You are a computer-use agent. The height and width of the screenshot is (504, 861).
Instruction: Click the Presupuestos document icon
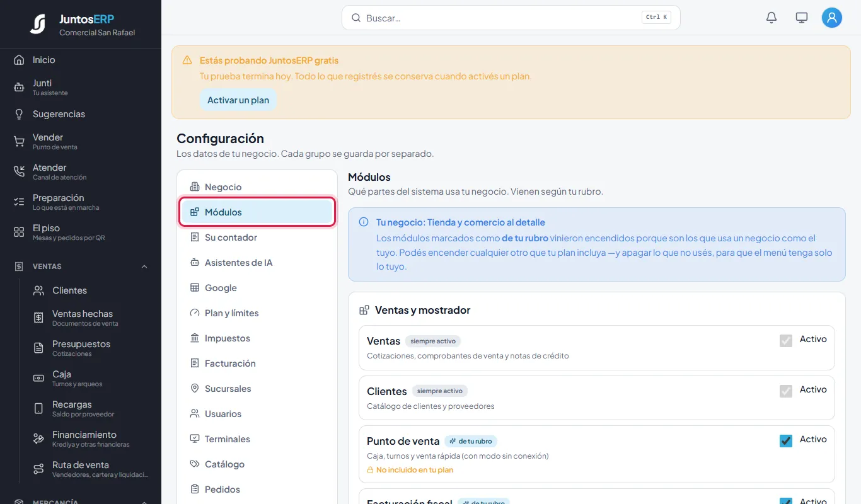[38, 348]
